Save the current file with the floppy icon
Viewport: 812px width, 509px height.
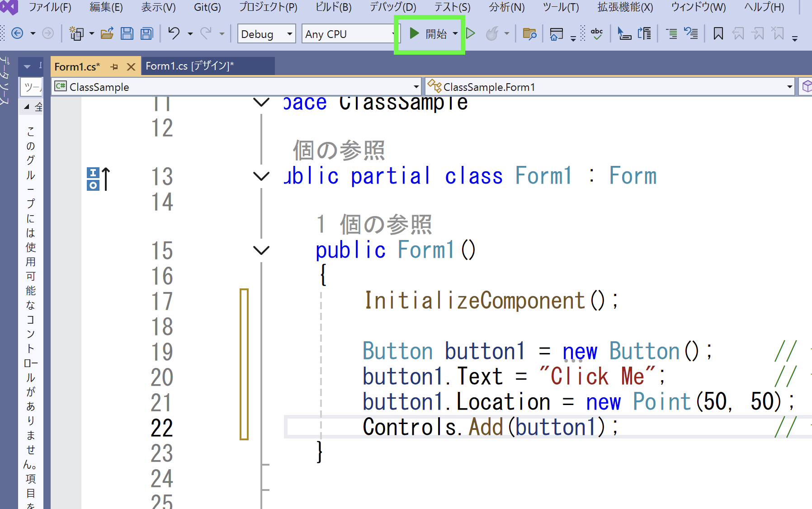point(127,33)
